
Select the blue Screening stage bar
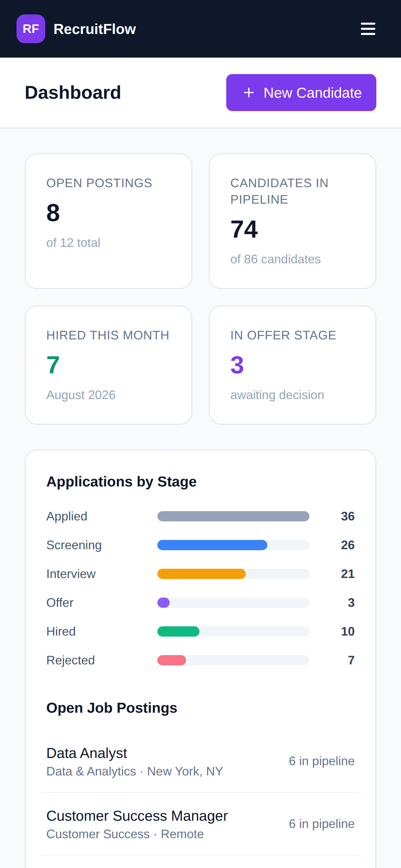pos(233,545)
